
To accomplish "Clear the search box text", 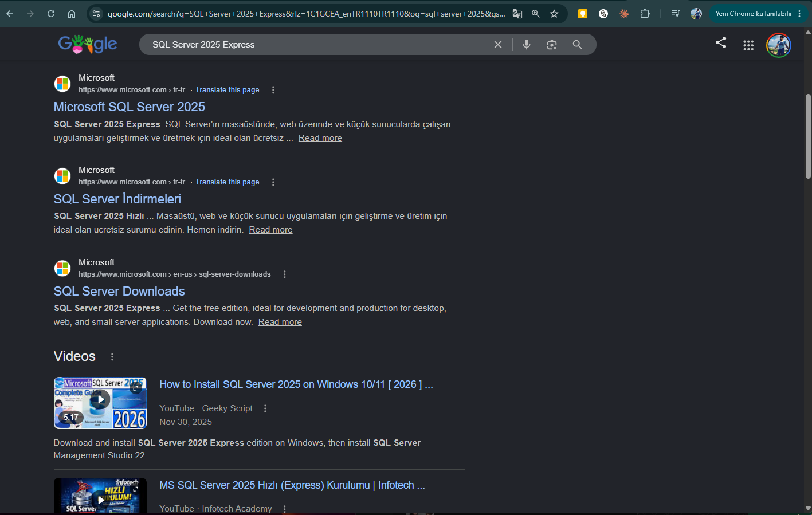I will click(x=498, y=45).
